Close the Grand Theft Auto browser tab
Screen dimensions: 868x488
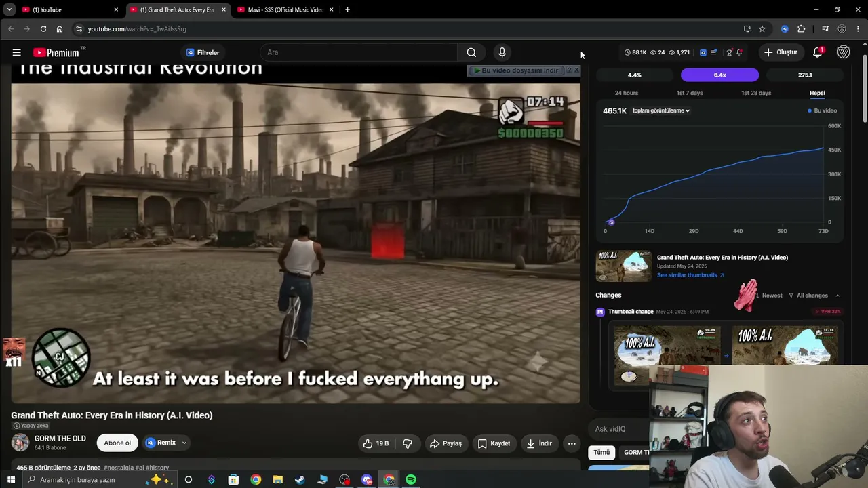pos(224,10)
